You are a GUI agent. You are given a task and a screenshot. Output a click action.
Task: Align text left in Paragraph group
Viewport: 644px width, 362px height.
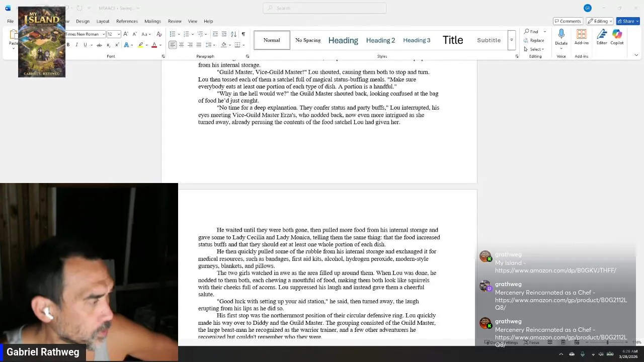tap(173, 45)
